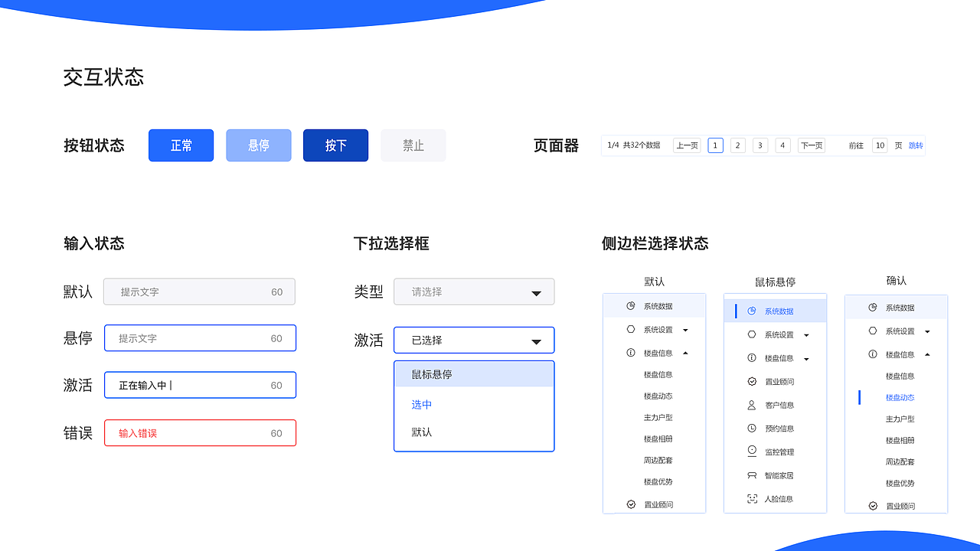Click the light blue 悬停 button
Viewport: 980px width, 551px height.
(259, 145)
